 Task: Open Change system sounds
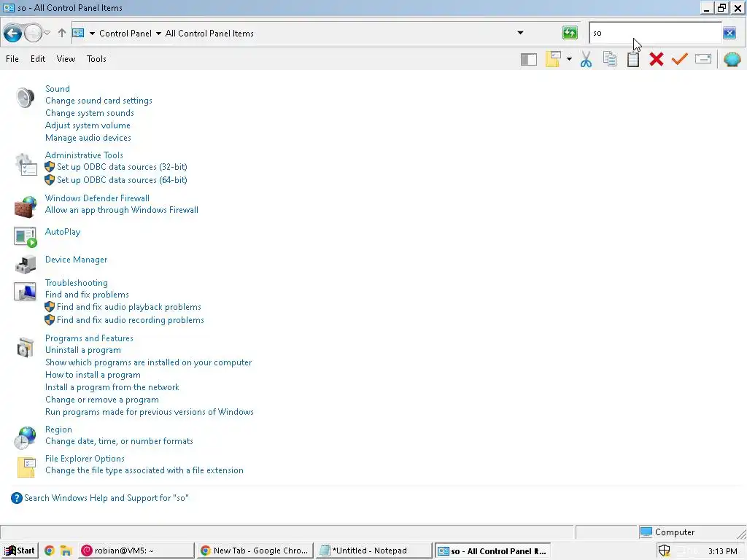coord(90,113)
